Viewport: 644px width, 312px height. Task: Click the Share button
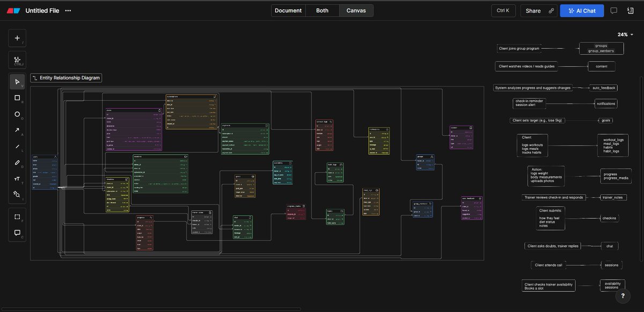click(533, 11)
